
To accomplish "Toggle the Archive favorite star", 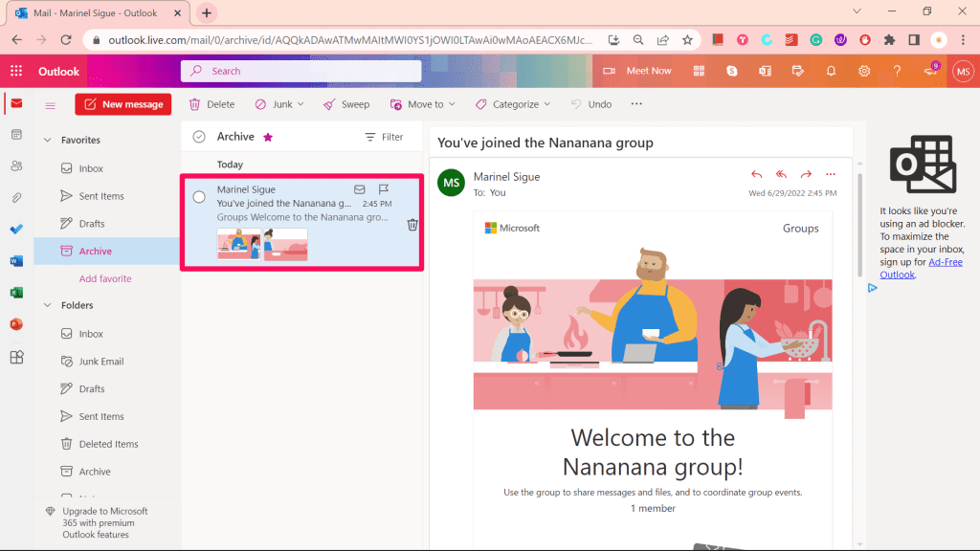I will coord(268,137).
